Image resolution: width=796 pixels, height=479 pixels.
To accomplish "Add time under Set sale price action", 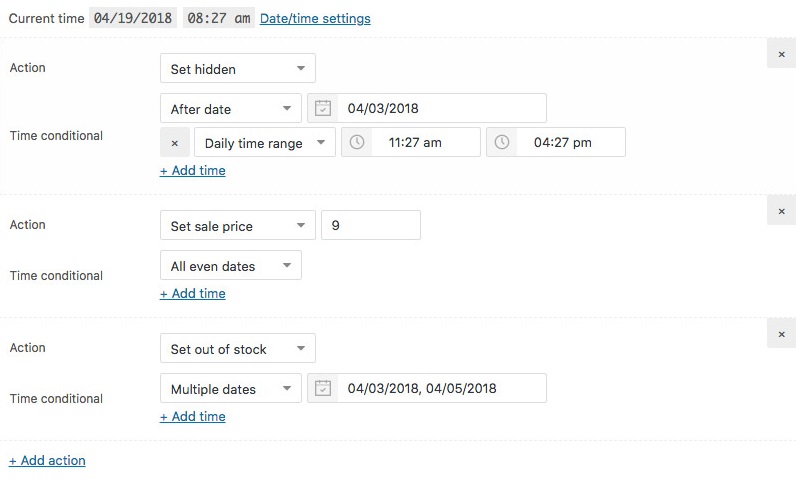I will 193,293.
